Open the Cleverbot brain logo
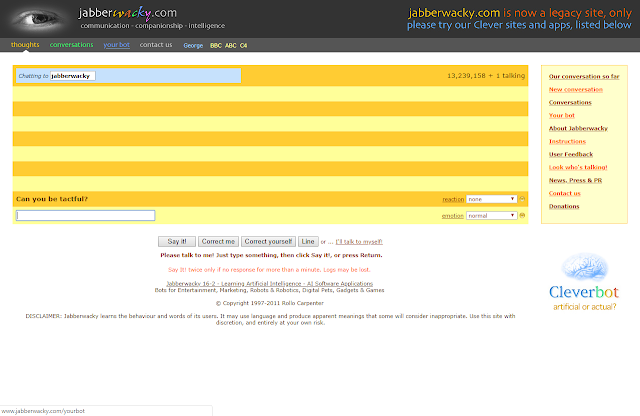640x416 pixels. point(584,283)
